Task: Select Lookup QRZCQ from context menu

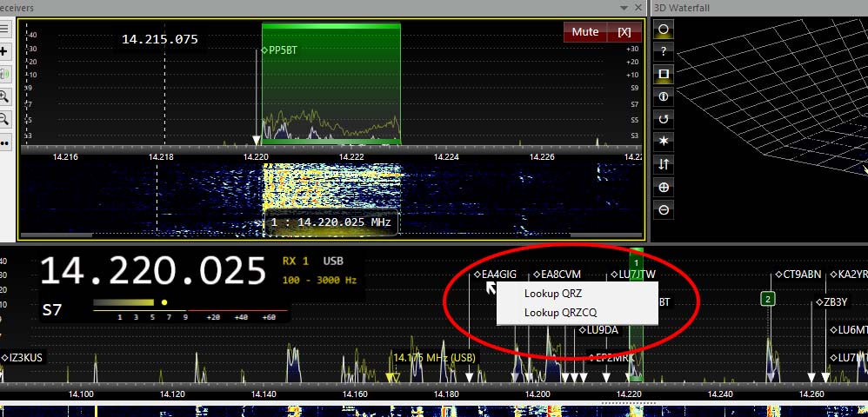Action: [x=561, y=313]
